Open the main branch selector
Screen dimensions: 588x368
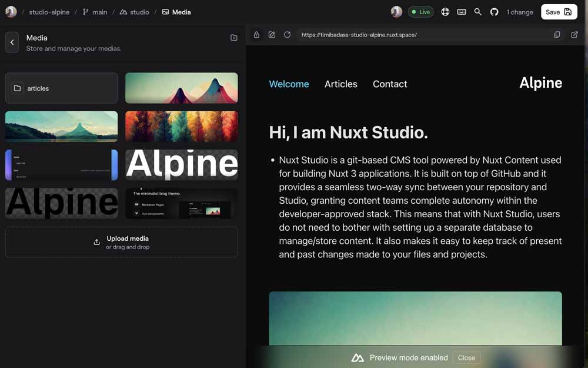95,12
